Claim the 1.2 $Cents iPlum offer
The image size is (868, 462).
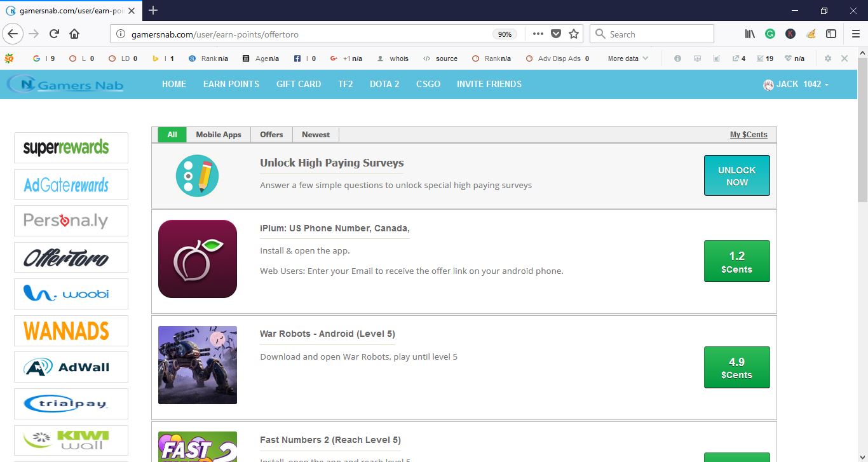click(737, 261)
